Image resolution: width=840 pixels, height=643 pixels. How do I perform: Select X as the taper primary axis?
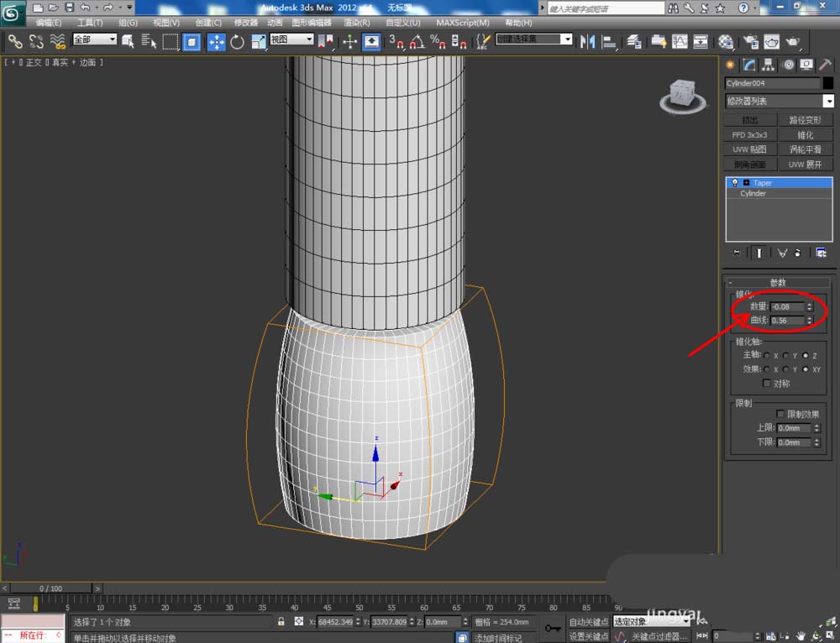pos(766,356)
